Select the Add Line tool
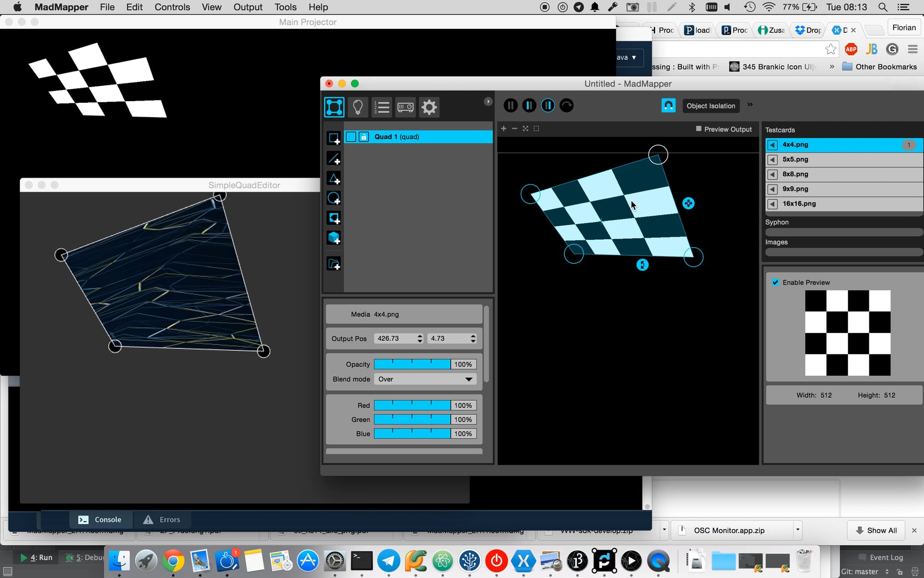This screenshot has width=924, height=578. click(334, 158)
